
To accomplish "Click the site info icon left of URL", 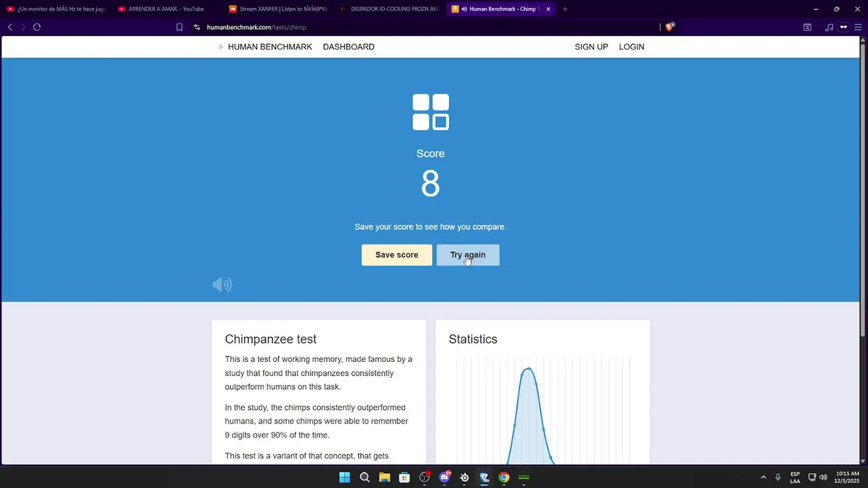I will coord(197,27).
